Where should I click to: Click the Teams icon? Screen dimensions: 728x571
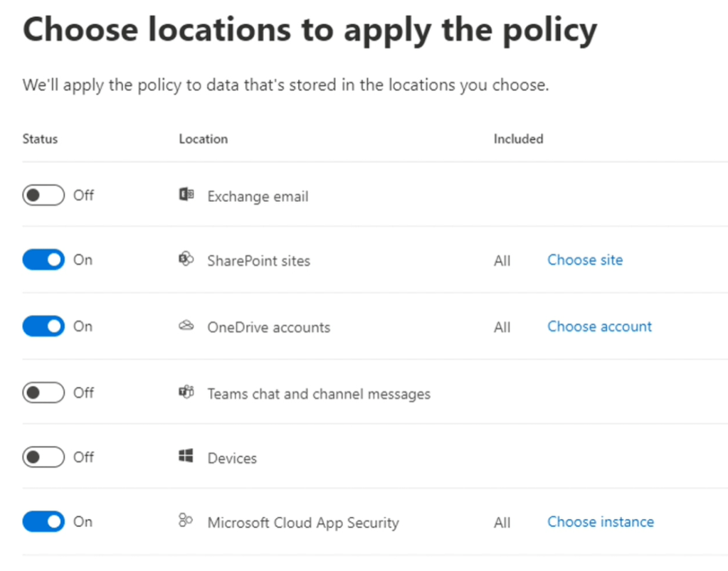pos(186,392)
